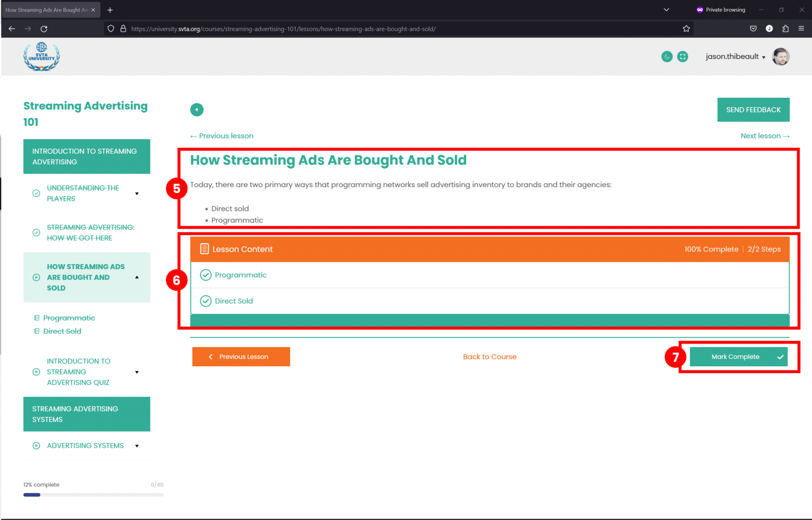Click the SVTA University logo

(x=41, y=57)
